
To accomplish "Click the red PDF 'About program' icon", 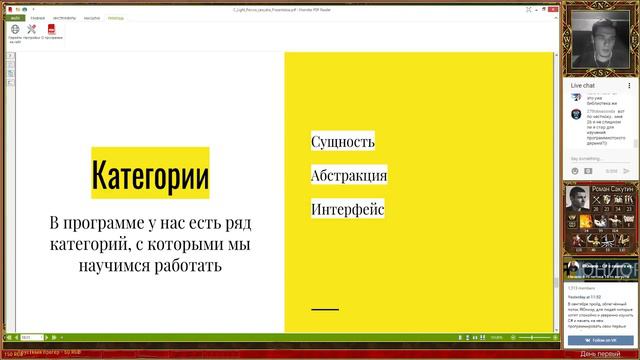I will coord(51,29).
